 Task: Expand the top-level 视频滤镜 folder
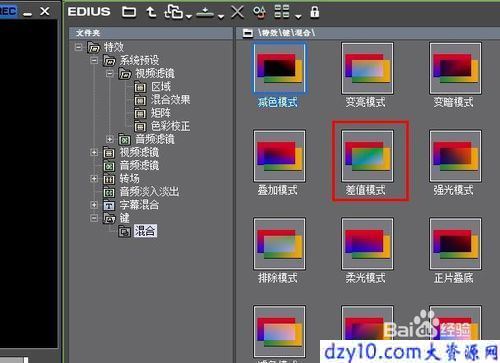[x=94, y=152]
